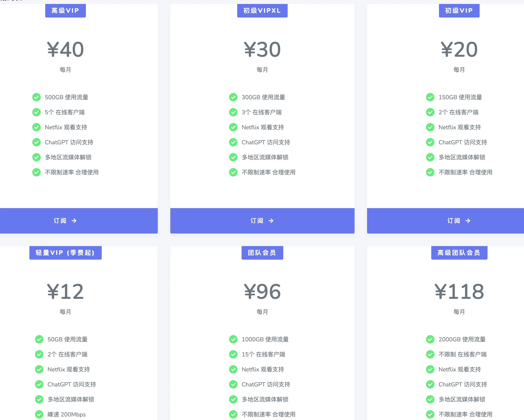Click the 订阅 button for 初级VIPXL
Screen dimensions: 524x420
262,221
